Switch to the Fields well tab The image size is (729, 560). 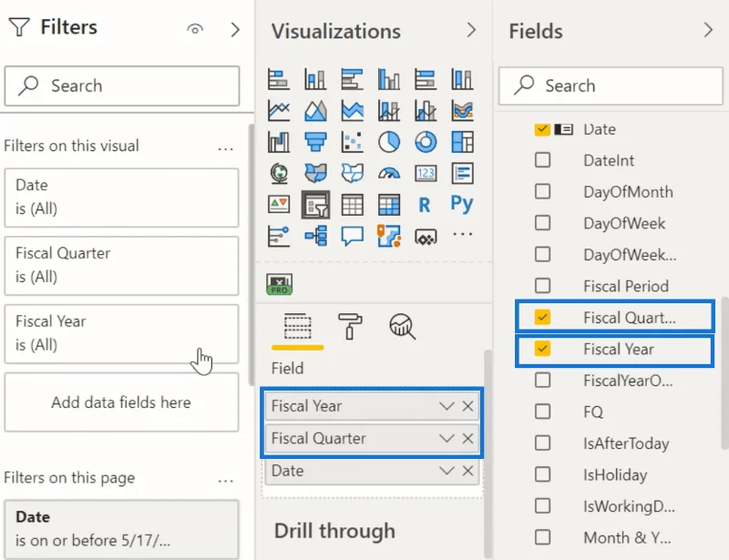click(x=298, y=327)
